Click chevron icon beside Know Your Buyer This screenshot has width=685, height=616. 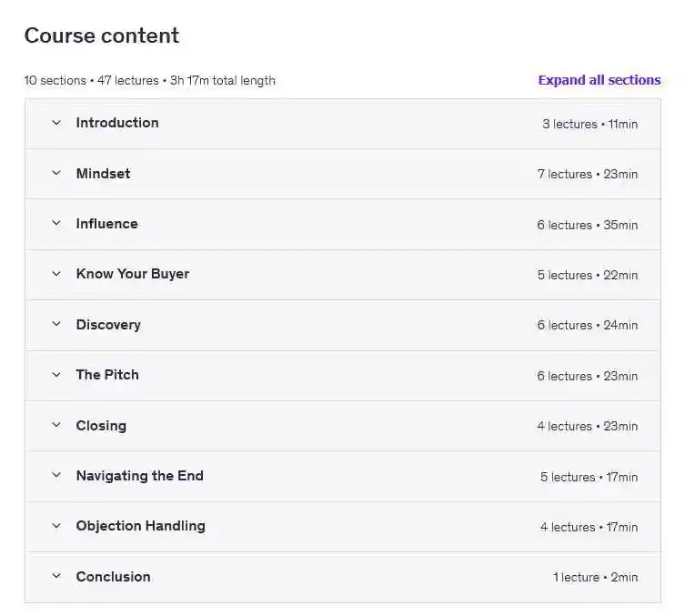click(56, 274)
